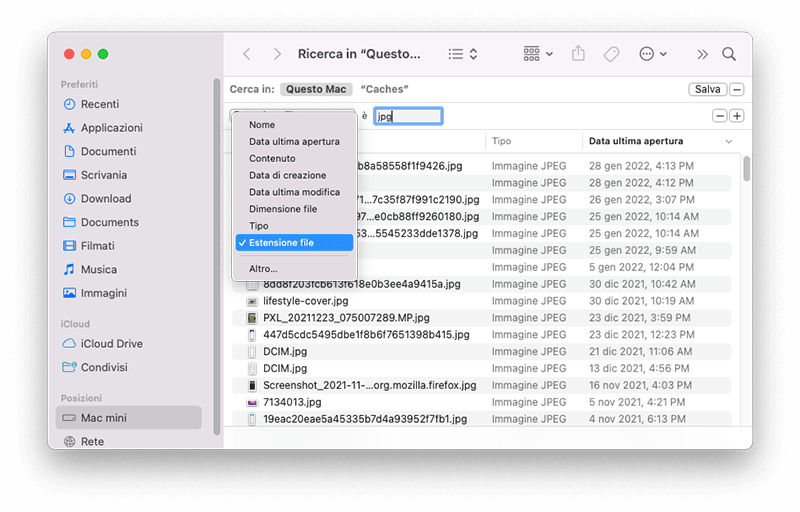Choose Data di creazione menu entry

[x=294, y=175]
